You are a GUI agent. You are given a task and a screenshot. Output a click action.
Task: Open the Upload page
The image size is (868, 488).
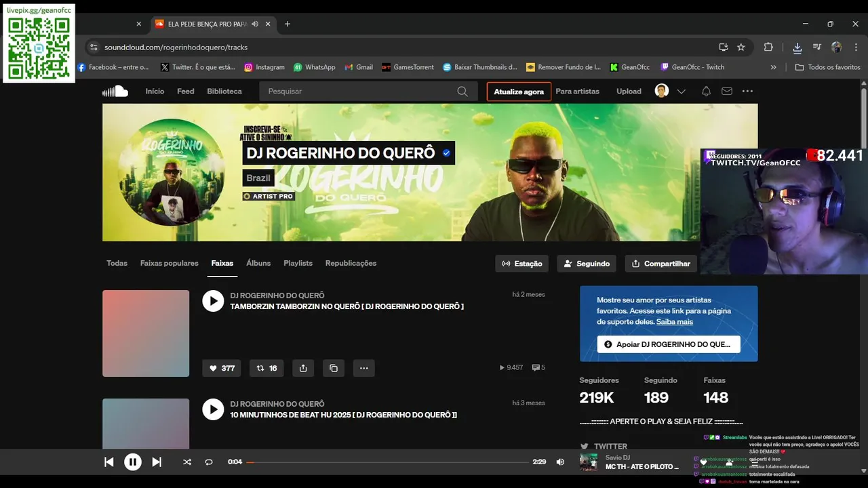click(629, 91)
